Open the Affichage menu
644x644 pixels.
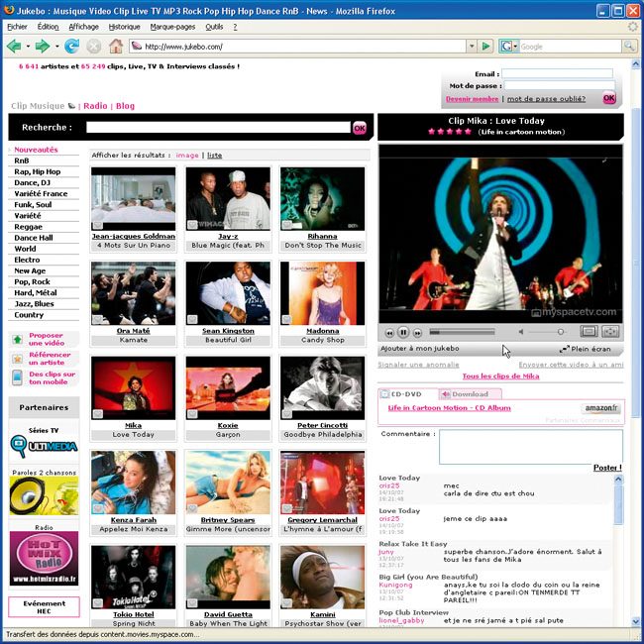click(x=84, y=27)
